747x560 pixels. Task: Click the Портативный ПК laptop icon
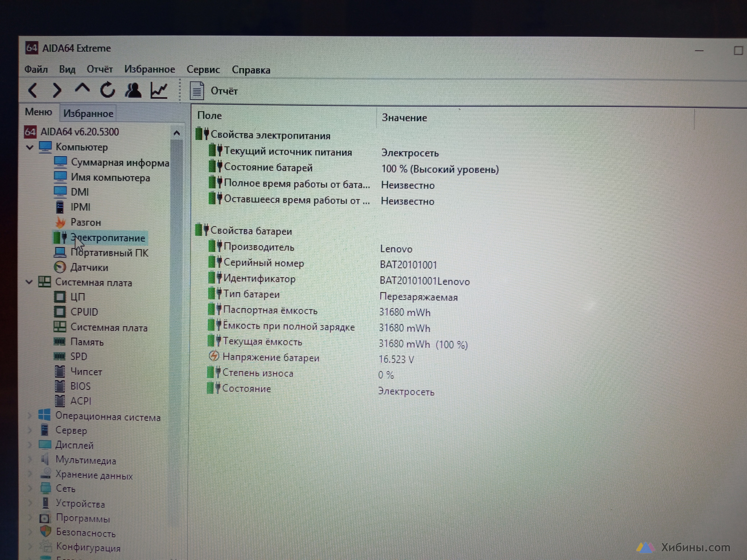pos(60,252)
